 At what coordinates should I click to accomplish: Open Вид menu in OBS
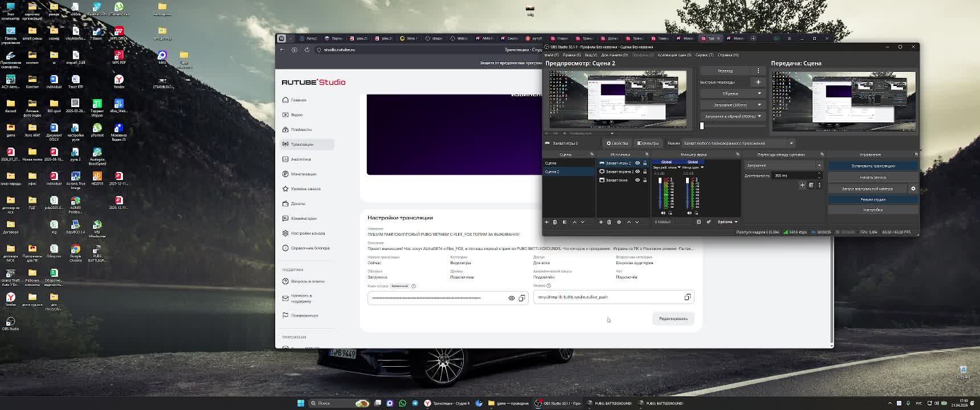point(591,55)
